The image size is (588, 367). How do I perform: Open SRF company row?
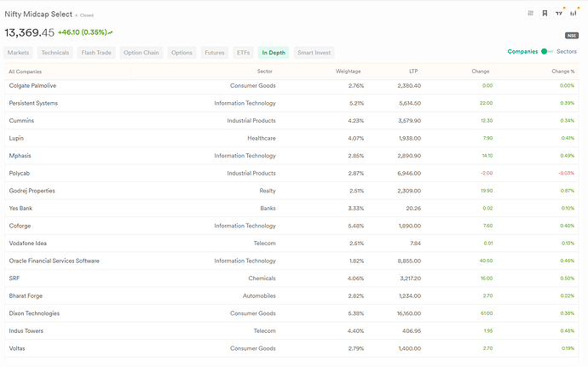291,278
